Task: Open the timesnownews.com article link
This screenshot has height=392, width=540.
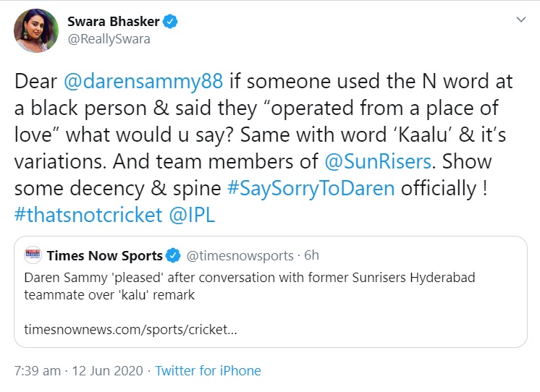Action: [x=130, y=328]
